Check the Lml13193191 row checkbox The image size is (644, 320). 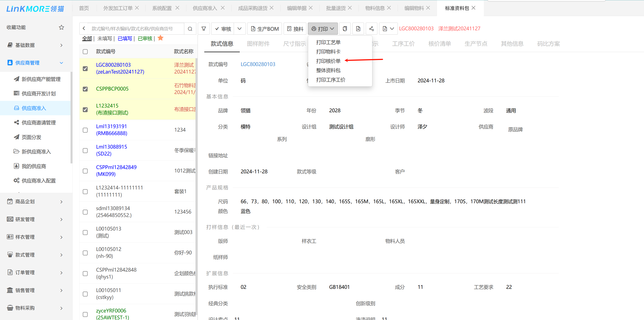point(85,130)
